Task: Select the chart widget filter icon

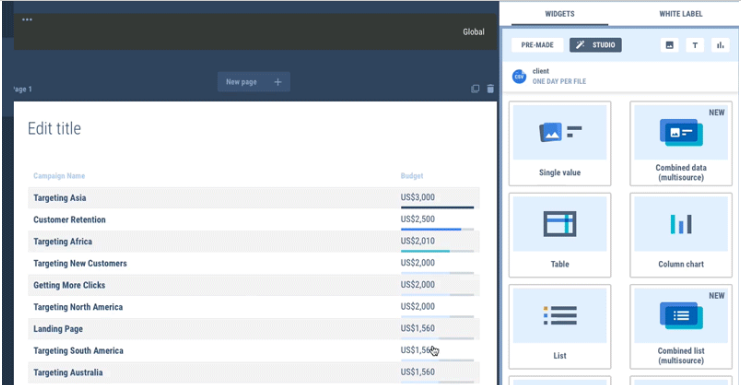Action: pyautogui.click(x=720, y=45)
